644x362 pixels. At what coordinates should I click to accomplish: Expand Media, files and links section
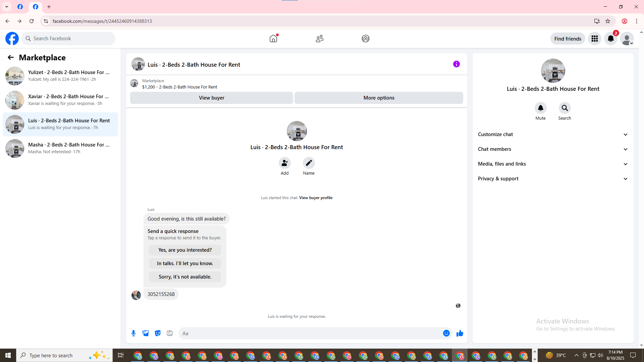553,164
